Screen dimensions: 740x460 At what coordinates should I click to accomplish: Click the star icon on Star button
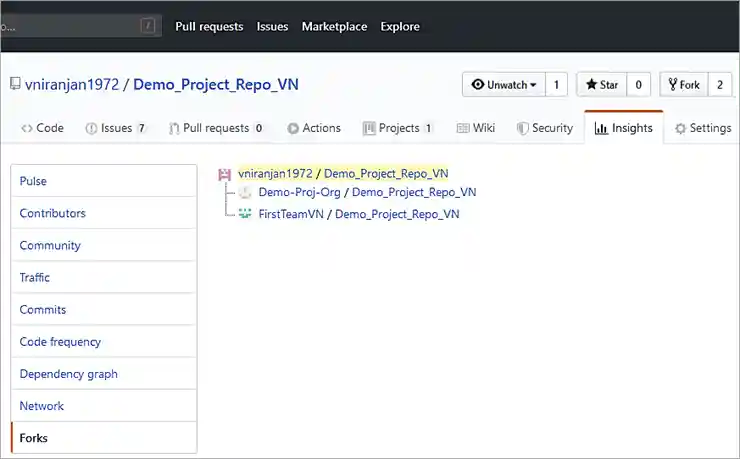[591, 84]
